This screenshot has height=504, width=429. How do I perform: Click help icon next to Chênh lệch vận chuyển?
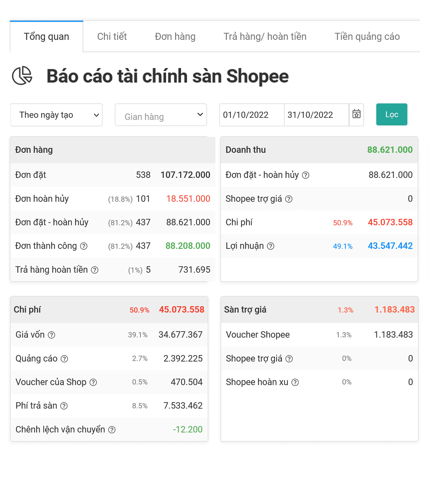click(x=112, y=430)
